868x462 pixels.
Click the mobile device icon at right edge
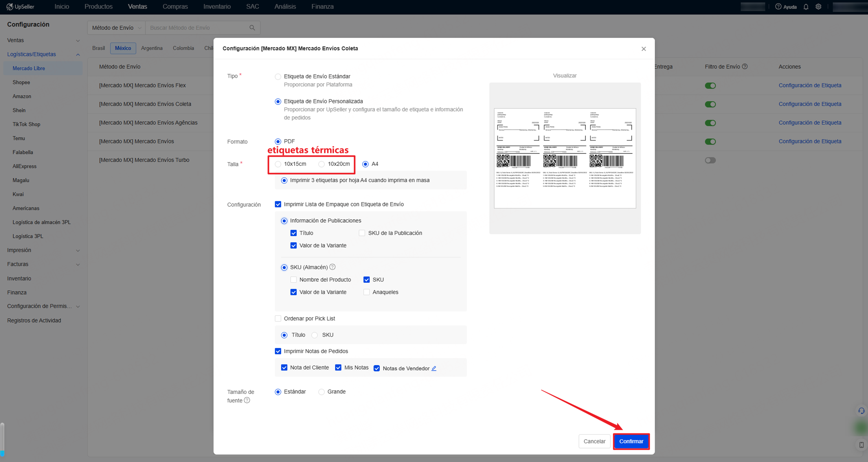click(861, 445)
